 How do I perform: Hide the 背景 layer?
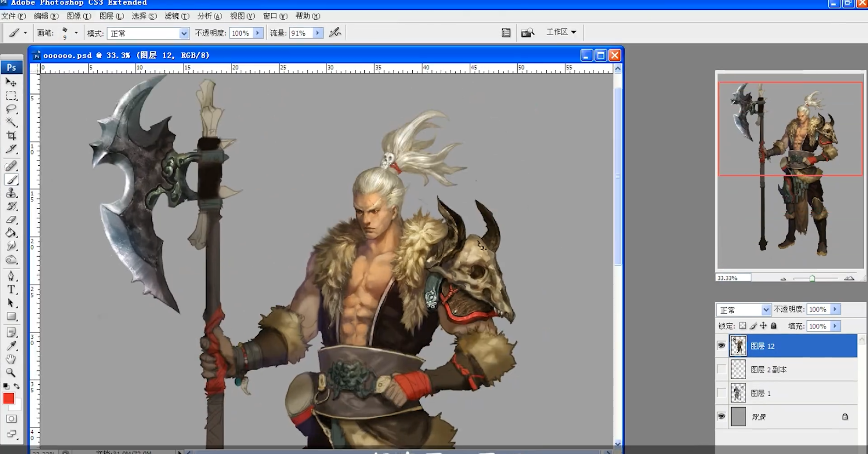721,416
